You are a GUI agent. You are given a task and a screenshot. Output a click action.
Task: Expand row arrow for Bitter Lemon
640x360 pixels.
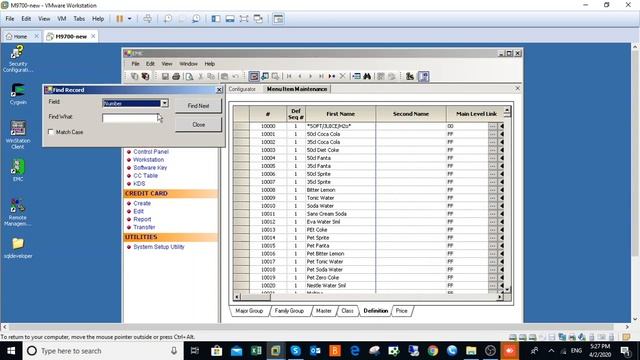coord(501,190)
